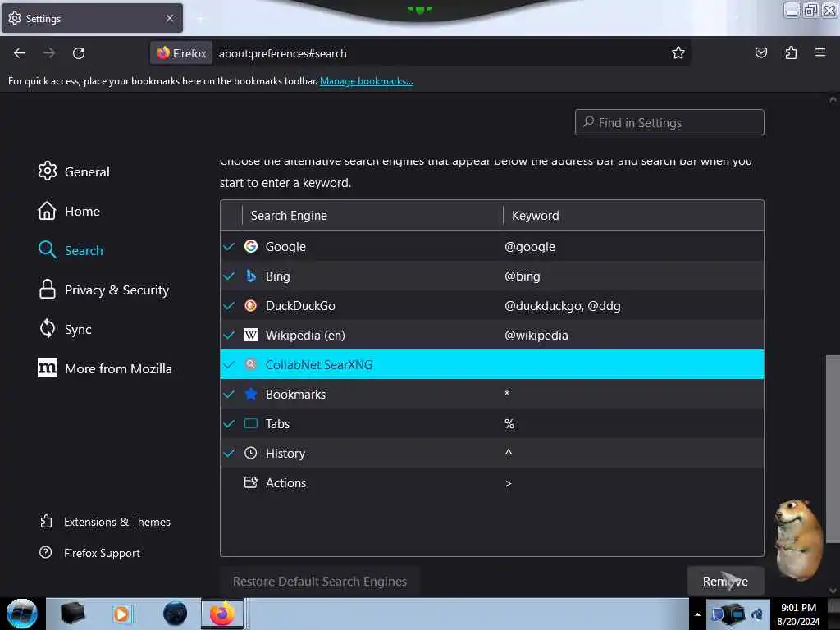Viewport: 840px width, 630px height.
Task: Click the settings page scrollbar thumb
Action: 833,448
